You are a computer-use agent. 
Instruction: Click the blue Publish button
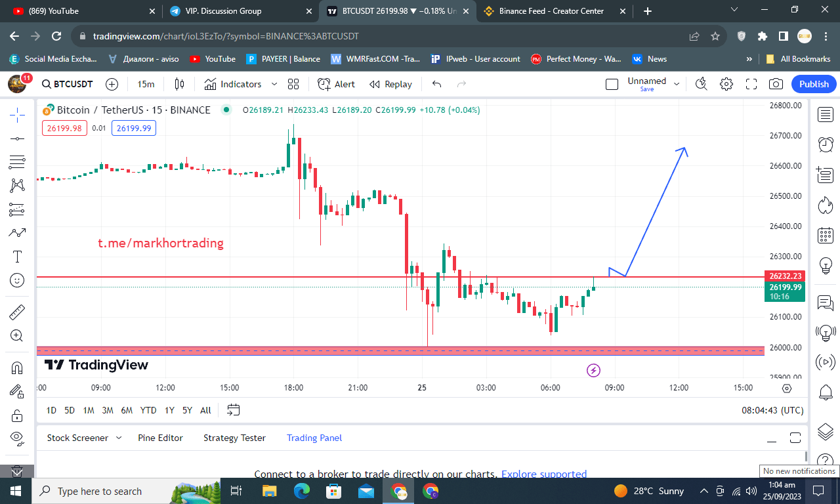tap(814, 84)
